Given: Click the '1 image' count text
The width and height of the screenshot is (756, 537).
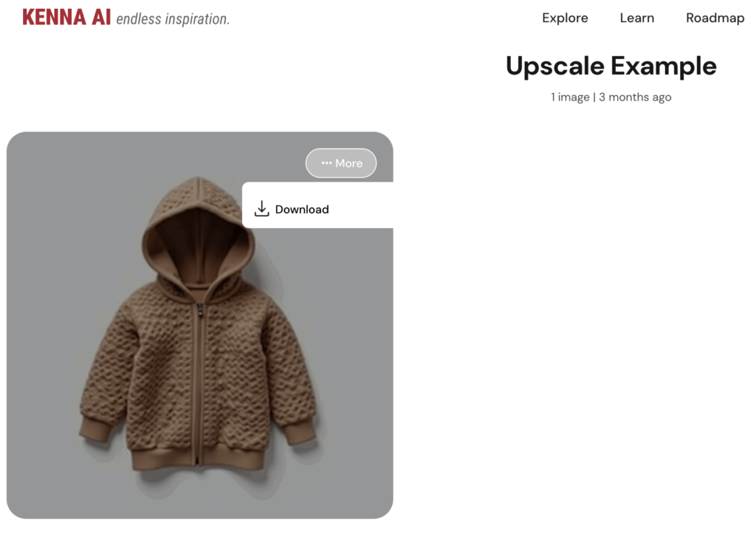Looking at the screenshot, I should pos(570,97).
